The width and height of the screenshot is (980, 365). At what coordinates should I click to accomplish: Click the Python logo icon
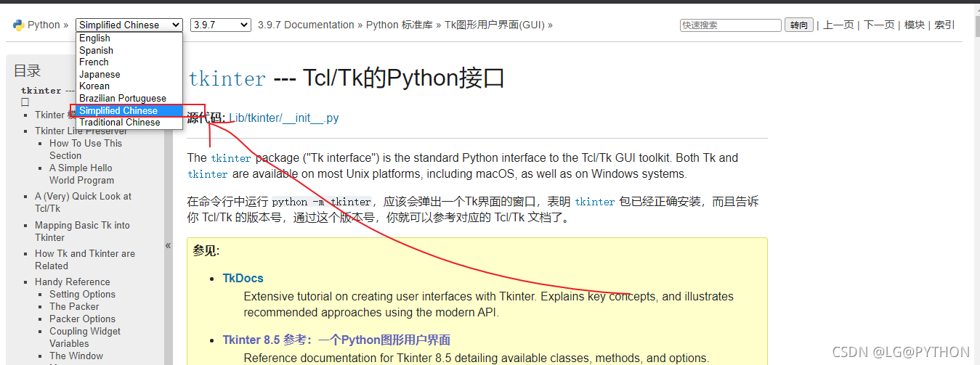point(19,25)
